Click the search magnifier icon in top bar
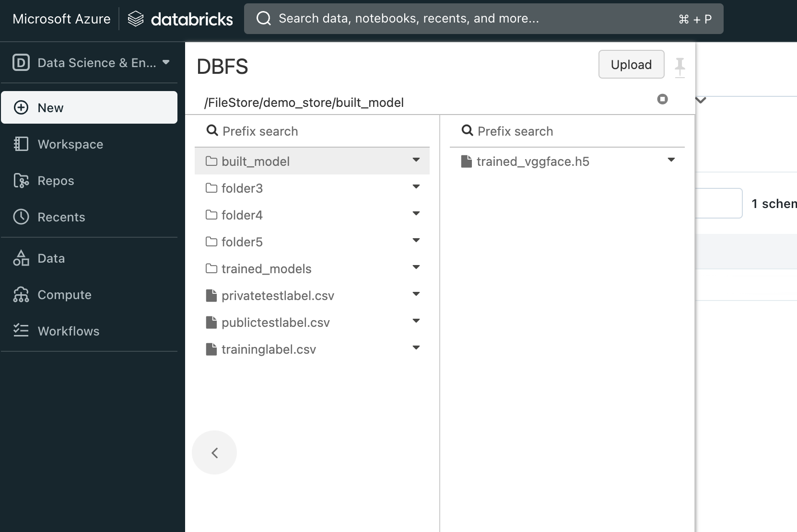Viewport: 797px width, 532px height. [263, 19]
